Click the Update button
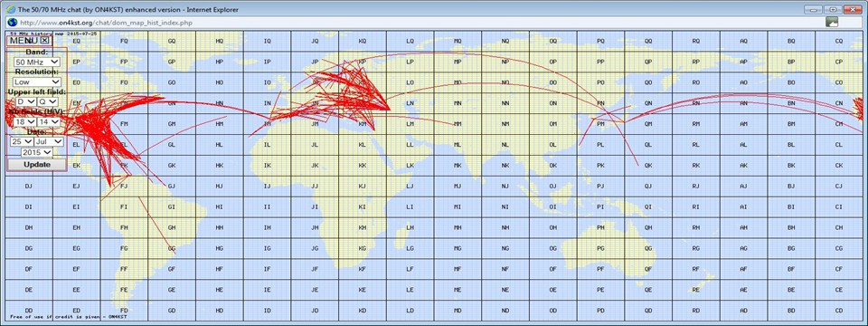This screenshot has width=868, height=326. pyautogui.click(x=37, y=165)
